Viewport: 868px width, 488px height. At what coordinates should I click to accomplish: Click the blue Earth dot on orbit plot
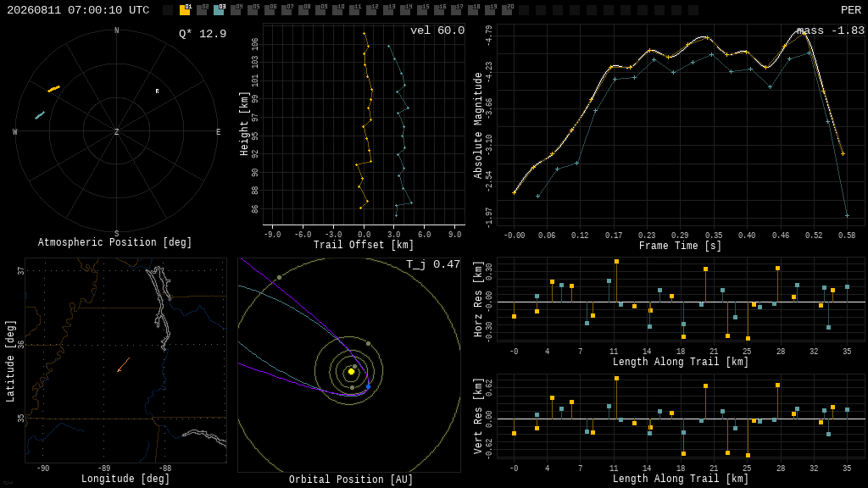pos(368,386)
